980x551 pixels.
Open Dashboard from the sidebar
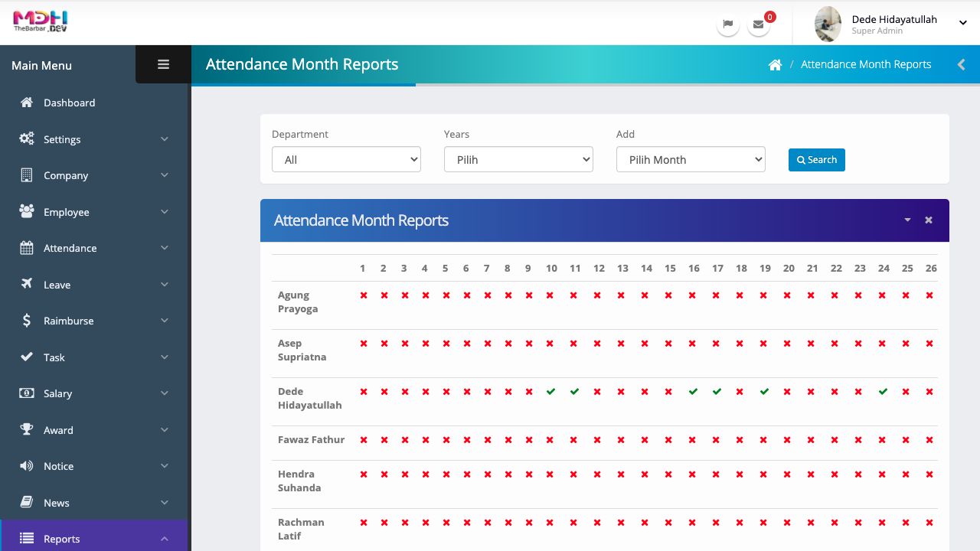(x=69, y=103)
